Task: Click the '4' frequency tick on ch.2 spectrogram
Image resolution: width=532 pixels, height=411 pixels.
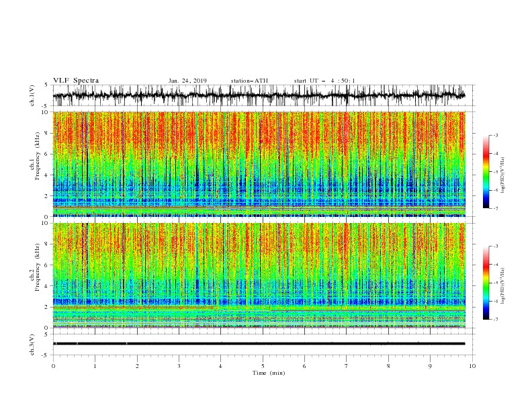Action: pos(46,286)
